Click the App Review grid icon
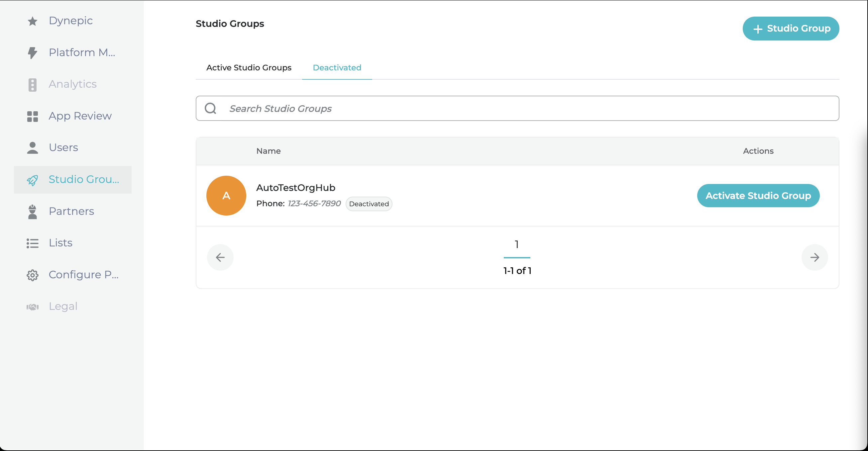868x451 pixels. (x=32, y=116)
